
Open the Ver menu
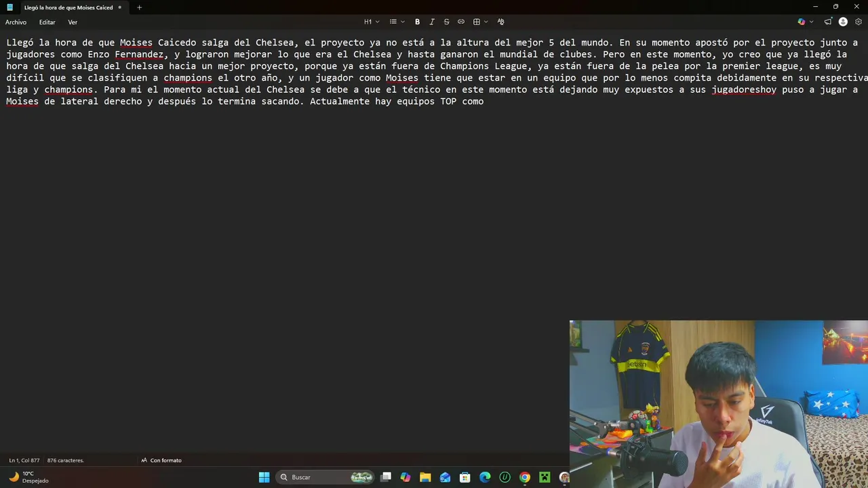(x=73, y=22)
